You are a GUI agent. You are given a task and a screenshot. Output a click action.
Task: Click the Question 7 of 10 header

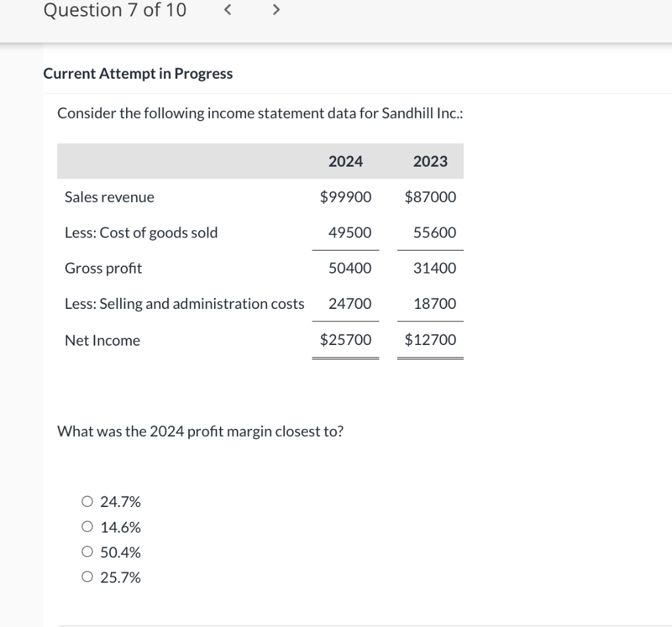[114, 10]
